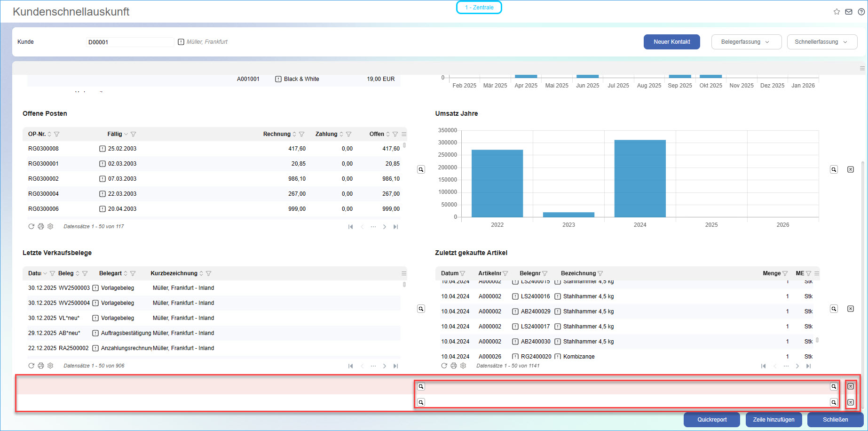The width and height of the screenshot is (868, 431).
Task: Sort by the Rechnung column
Action: point(294,134)
